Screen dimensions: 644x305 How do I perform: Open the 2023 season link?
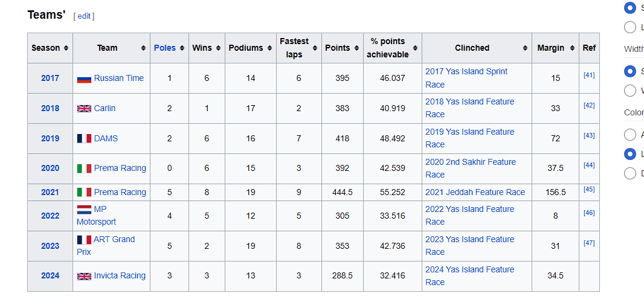click(x=50, y=246)
